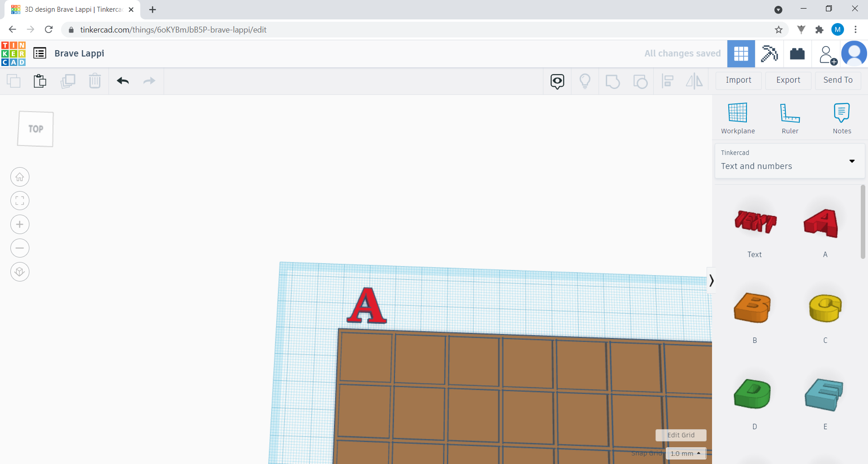The width and height of the screenshot is (868, 464).
Task: Undo the last action
Action: [123, 81]
